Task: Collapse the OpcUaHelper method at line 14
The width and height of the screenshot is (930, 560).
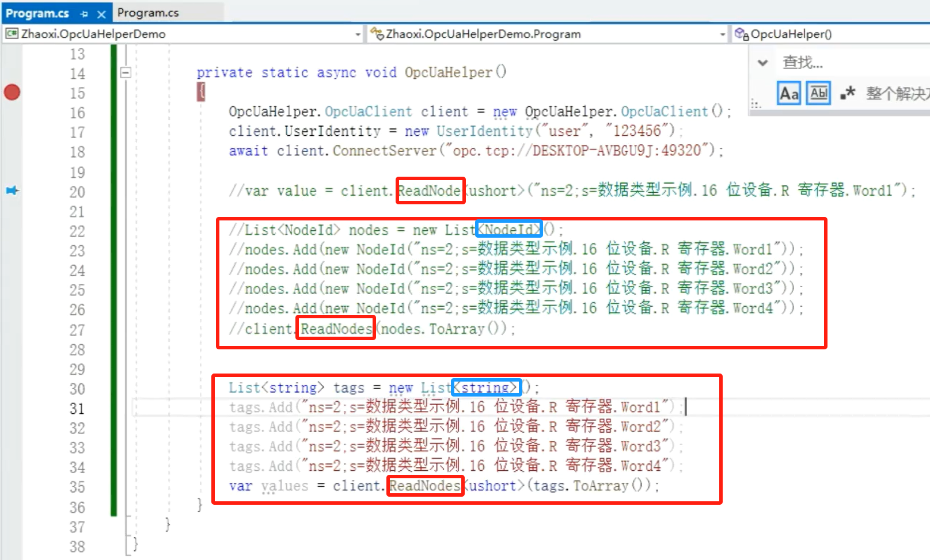Action: click(x=126, y=73)
